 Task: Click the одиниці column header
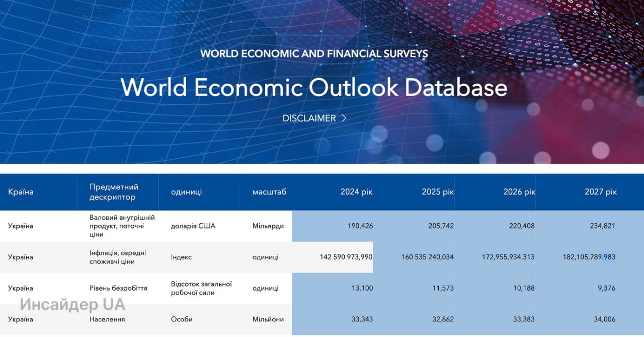186,192
